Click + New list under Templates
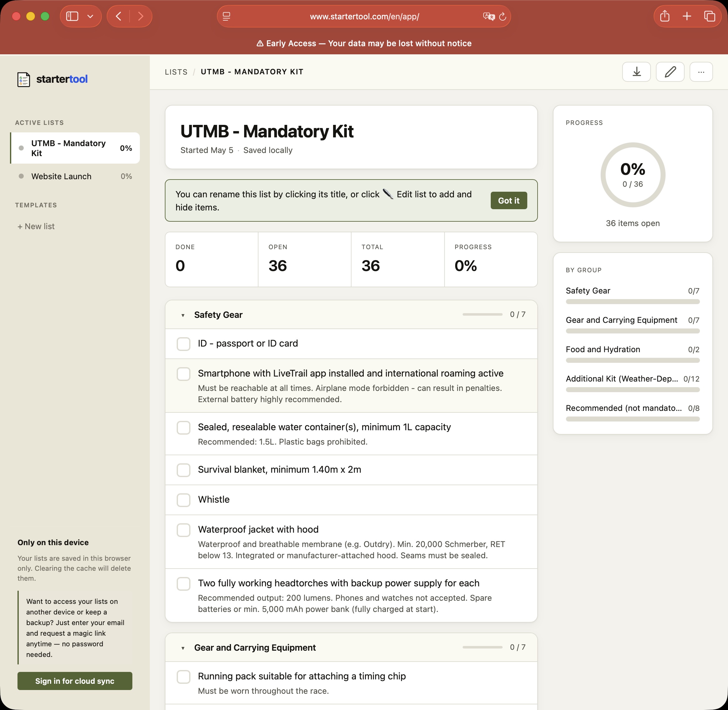The height and width of the screenshot is (710, 728). [36, 226]
